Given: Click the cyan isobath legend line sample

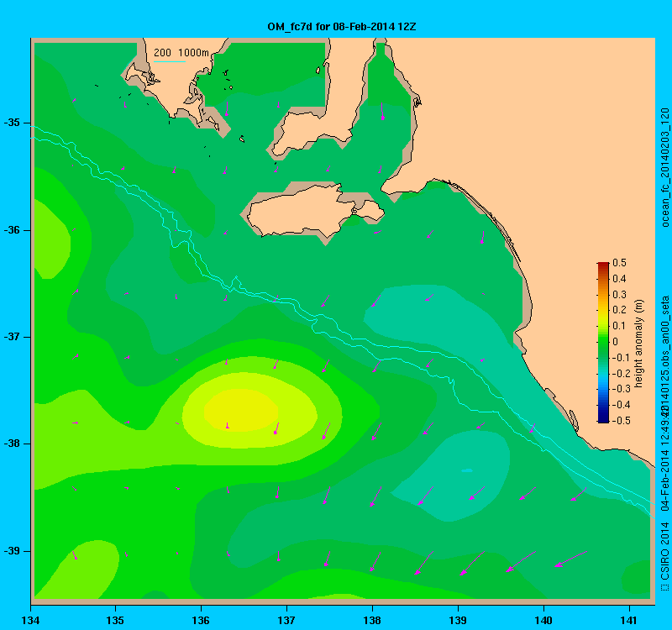Looking at the screenshot, I should coord(170,61).
